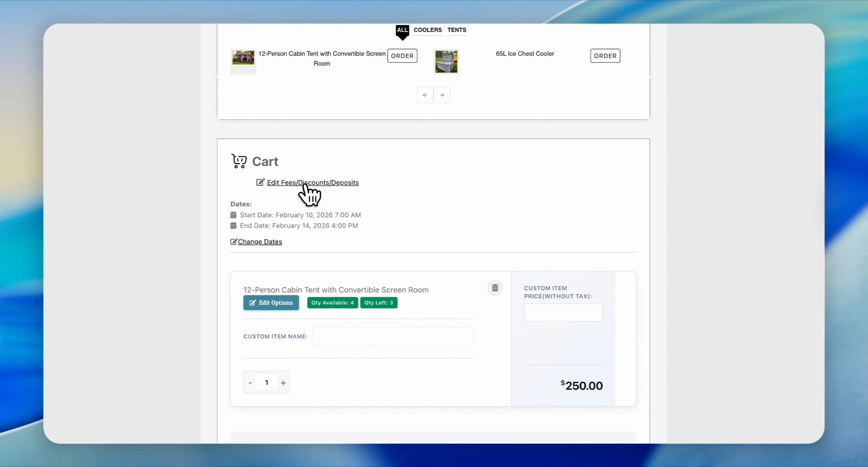Viewport: 868px width, 467px height.
Task: Click the trash icon to remove the tent
Action: (x=495, y=288)
